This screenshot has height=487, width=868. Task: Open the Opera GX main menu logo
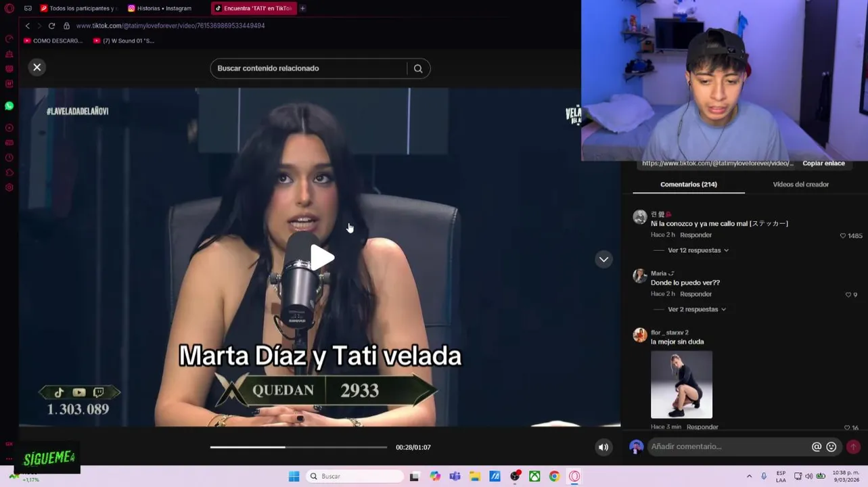(x=9, y=8)
